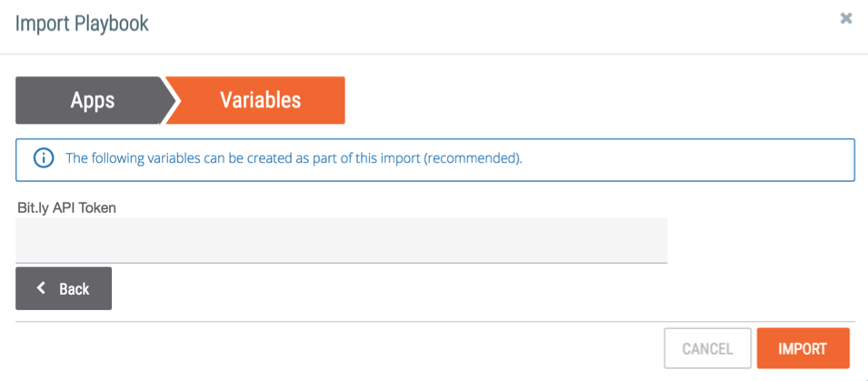Cancel the playbook import
The image size is (868, 381).
(707, 348)
